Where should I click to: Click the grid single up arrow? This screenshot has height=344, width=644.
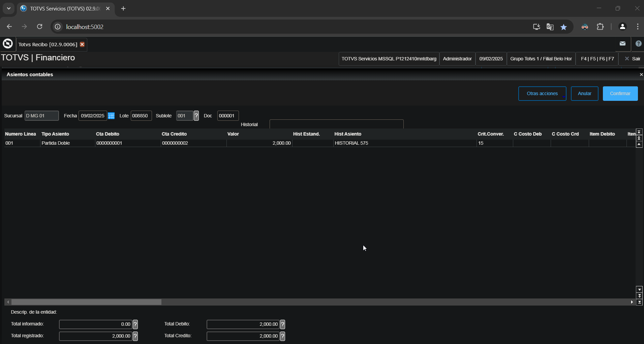tap(639, 145)
